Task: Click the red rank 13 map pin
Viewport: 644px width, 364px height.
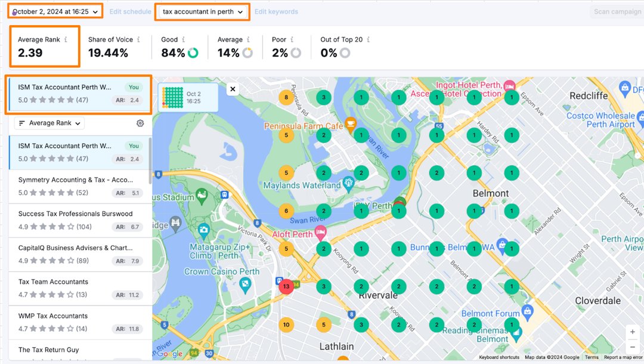Action: [x=286, y=286]
